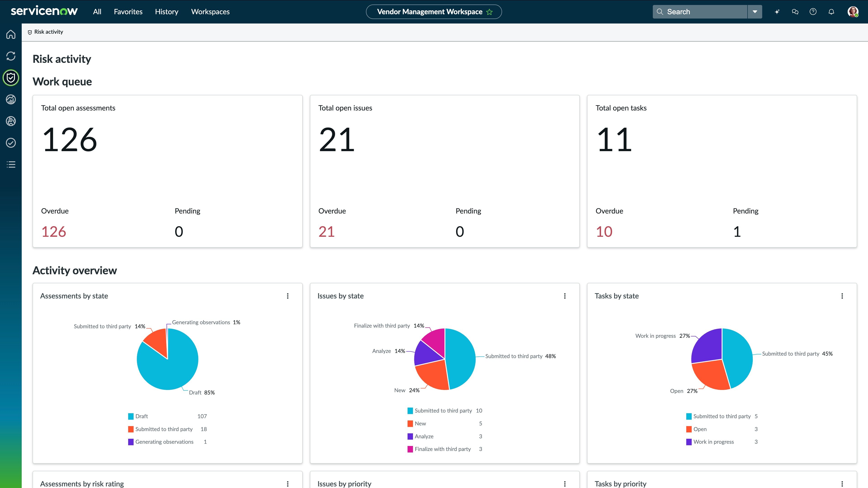Open the notifications bell icon
Image resolution: width=868 pixels, height=488 pixels.
point(831,12)
